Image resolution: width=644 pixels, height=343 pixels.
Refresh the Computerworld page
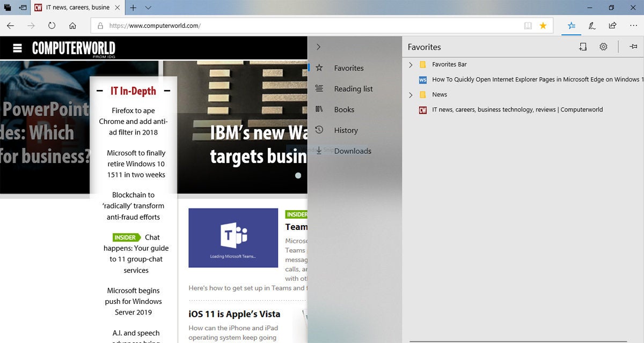coord(52,25)
